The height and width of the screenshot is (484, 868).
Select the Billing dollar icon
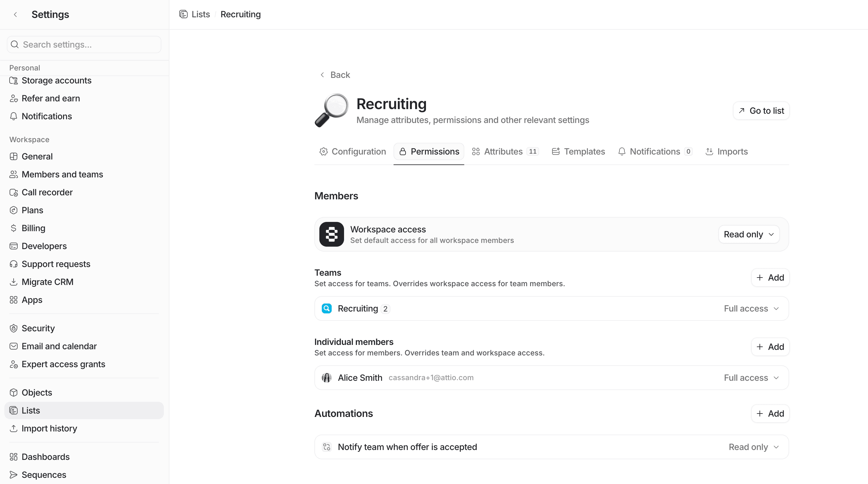point(14,228)
